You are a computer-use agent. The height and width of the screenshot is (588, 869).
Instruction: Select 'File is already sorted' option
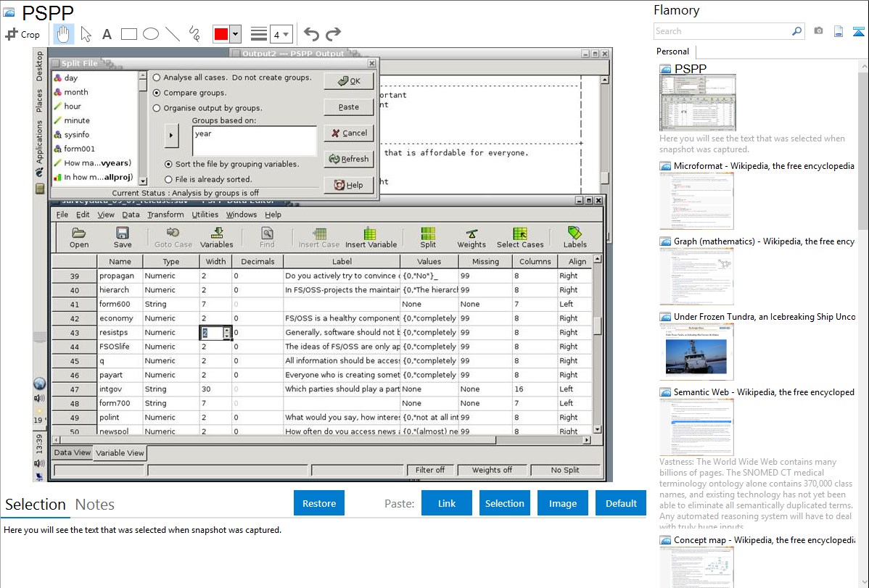coord(169,179)
